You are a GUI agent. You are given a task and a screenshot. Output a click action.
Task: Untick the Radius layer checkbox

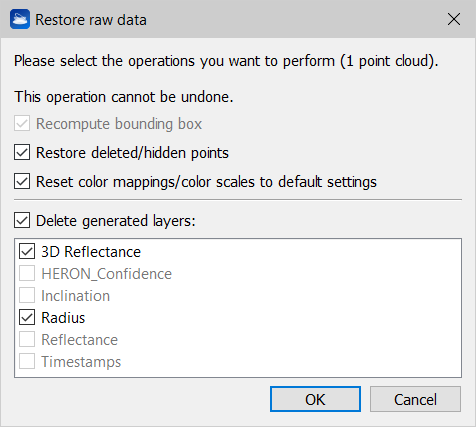tap(27, 318)
